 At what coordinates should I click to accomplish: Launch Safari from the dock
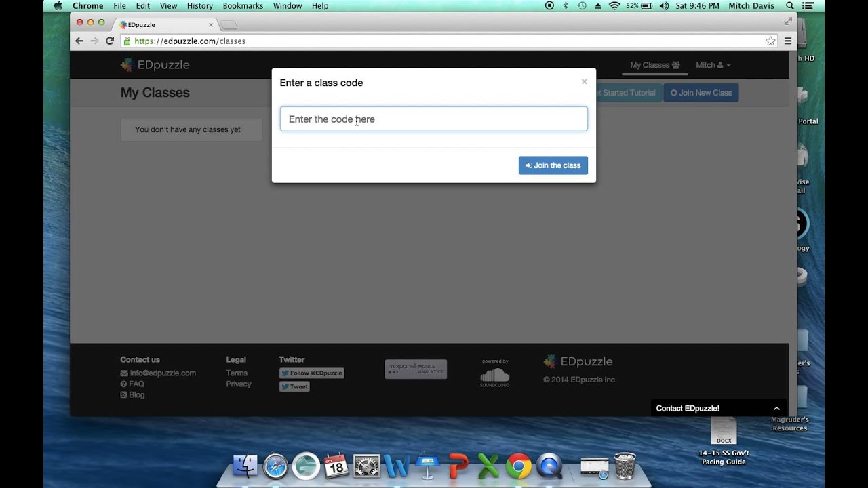point(275,466)
